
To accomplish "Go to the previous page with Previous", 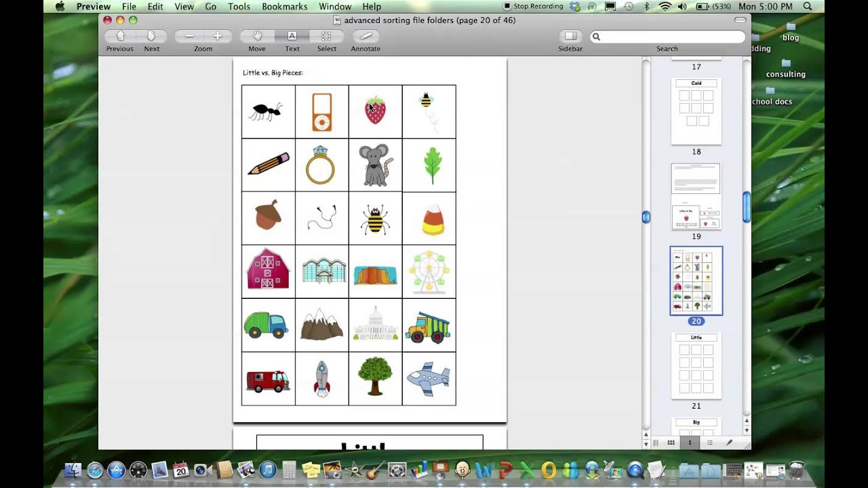I will coord(121,36).
